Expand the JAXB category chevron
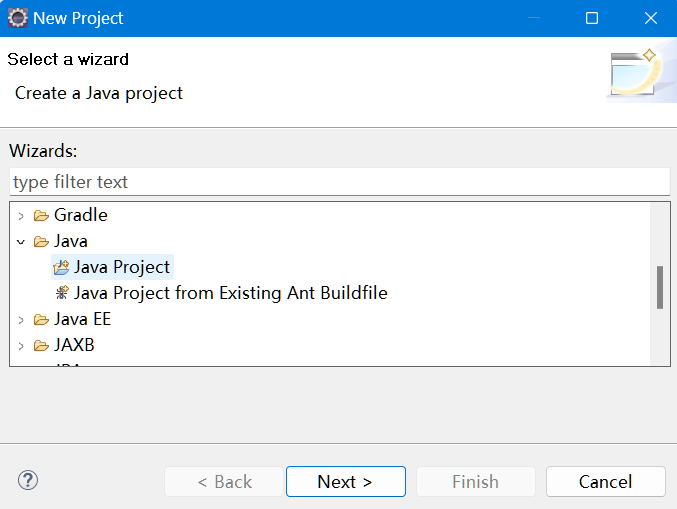677x509 pixels. [21, 346]
